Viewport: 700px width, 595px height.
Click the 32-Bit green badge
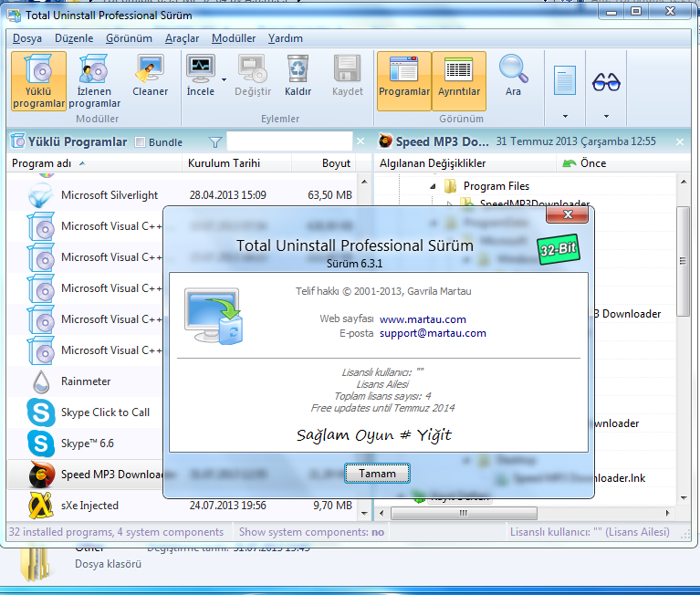(x=559, y=249)
